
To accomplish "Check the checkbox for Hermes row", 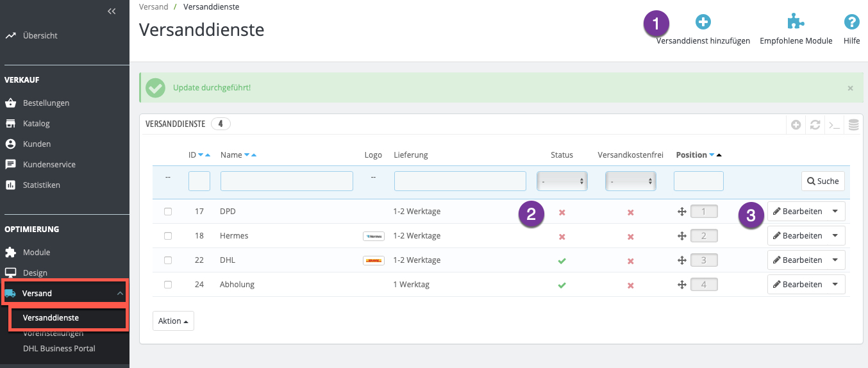I will [x=168, y=236].
